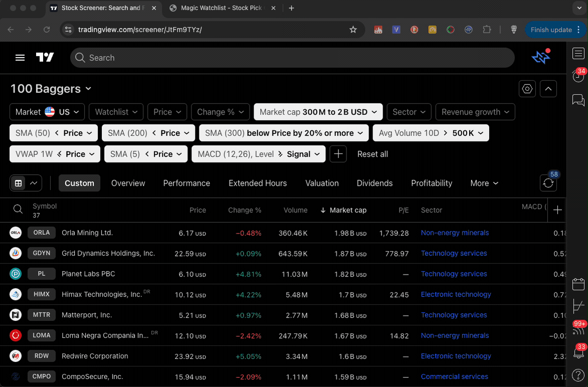588x387 pixels.
Task: Click Reset all to clear filters
Action: [372, 154]
